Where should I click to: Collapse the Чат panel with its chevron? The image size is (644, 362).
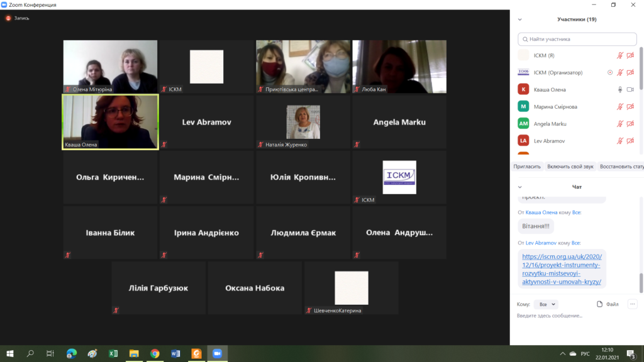[520, 187]
